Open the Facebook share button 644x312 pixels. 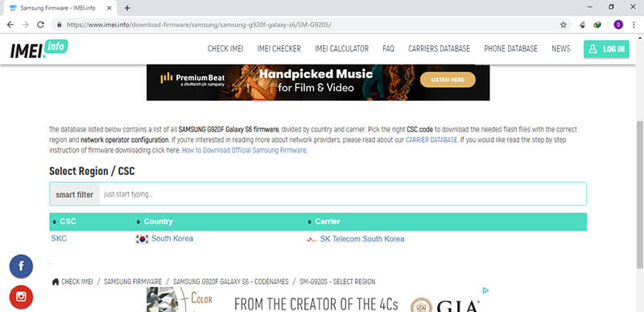[x=21, y=266]
